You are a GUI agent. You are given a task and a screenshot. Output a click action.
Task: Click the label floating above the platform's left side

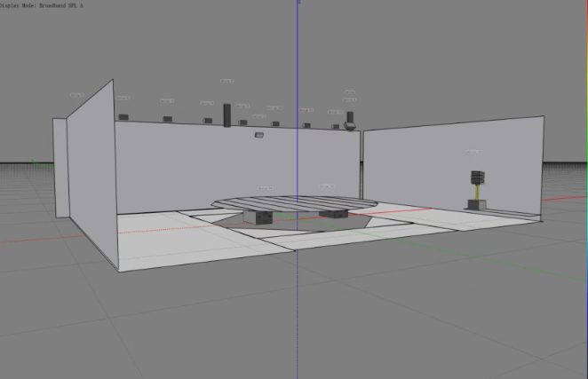pyautogui.click(x=264, y=187)
